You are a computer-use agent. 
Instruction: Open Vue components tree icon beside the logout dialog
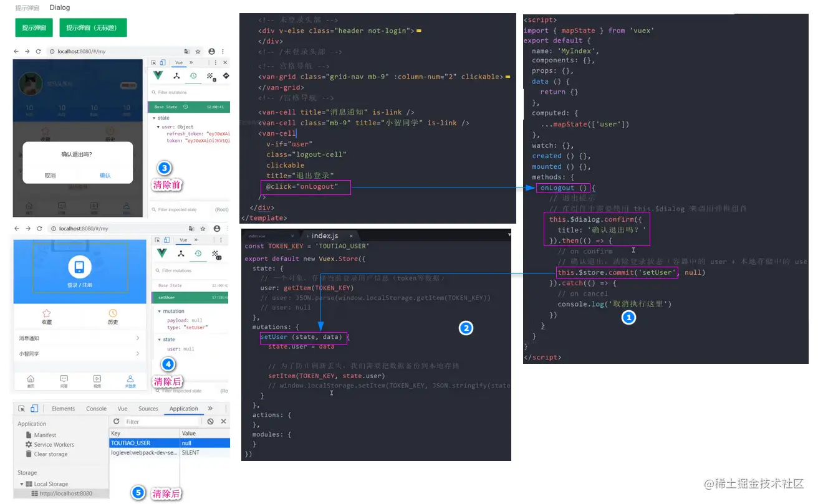[176, 76]
